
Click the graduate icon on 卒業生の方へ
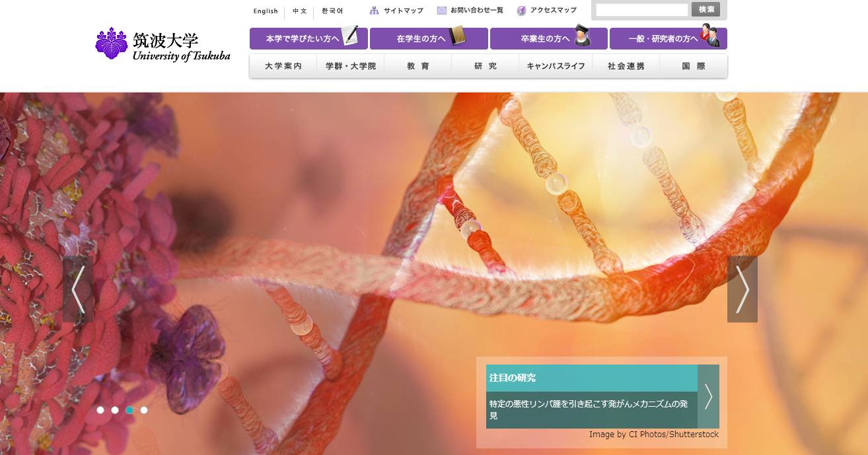(584, 38)
